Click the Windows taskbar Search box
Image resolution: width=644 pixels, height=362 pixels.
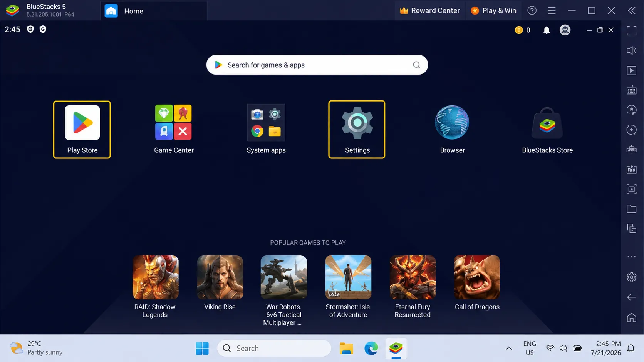[274, 348]
